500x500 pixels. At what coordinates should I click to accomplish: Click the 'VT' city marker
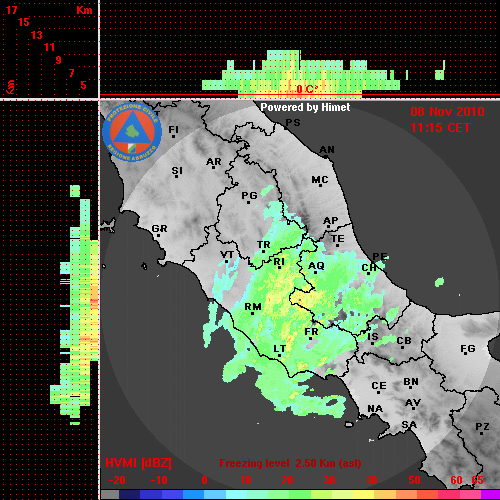coord(227,256)
